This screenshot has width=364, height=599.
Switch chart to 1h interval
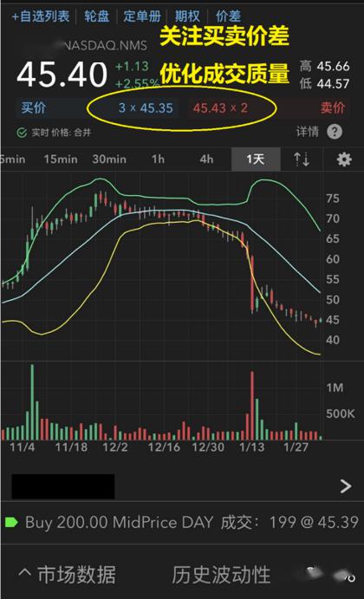click(158, 160)
